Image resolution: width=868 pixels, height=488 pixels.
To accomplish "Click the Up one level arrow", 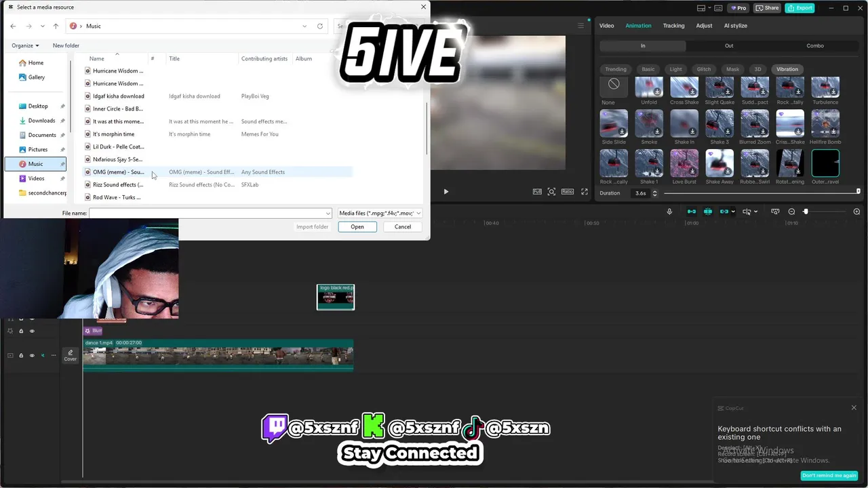I will pyautogui.click(x=56, y=26).
